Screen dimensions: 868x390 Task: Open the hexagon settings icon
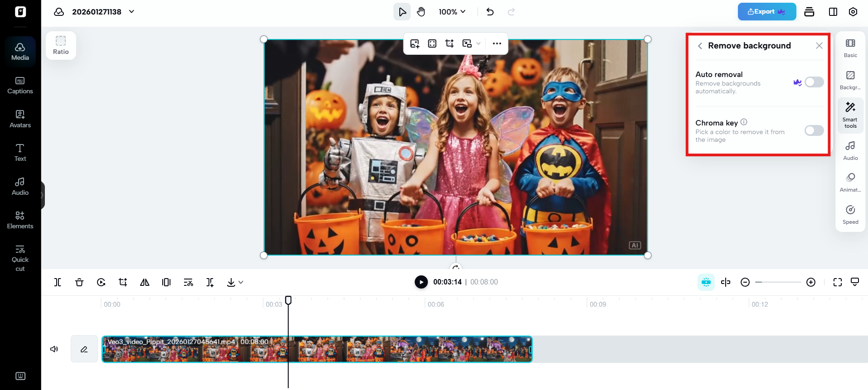(x=853, y=12)
